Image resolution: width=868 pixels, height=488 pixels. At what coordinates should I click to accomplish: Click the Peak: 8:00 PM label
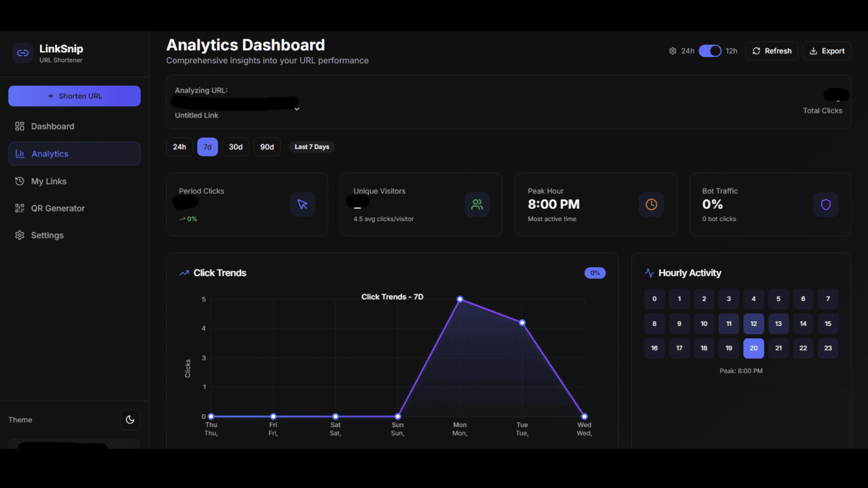tap(741, 371)
